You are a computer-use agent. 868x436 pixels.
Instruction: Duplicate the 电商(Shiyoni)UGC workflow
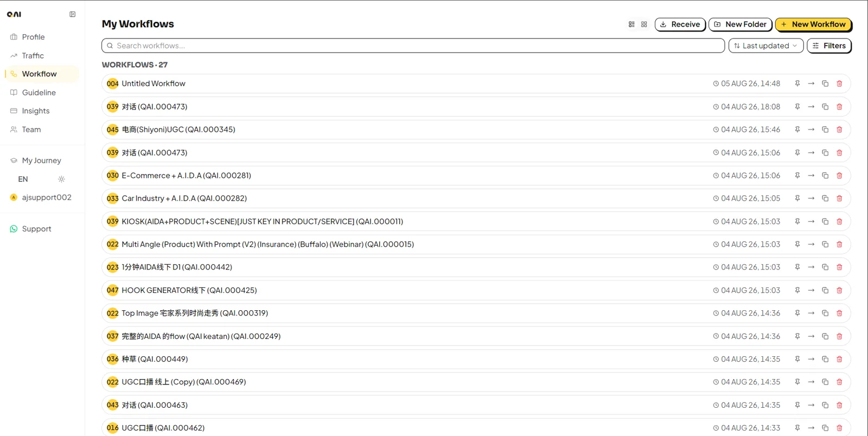coord(825,130)
